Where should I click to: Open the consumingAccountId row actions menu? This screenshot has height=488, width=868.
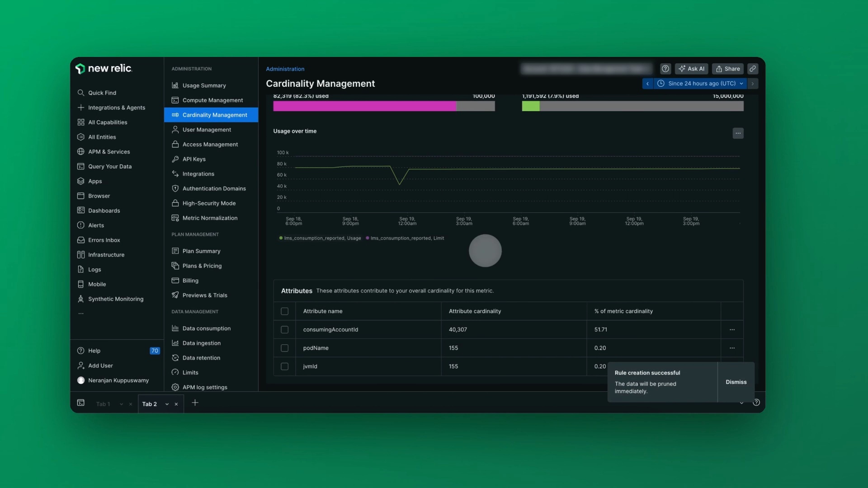pos(732,329)
